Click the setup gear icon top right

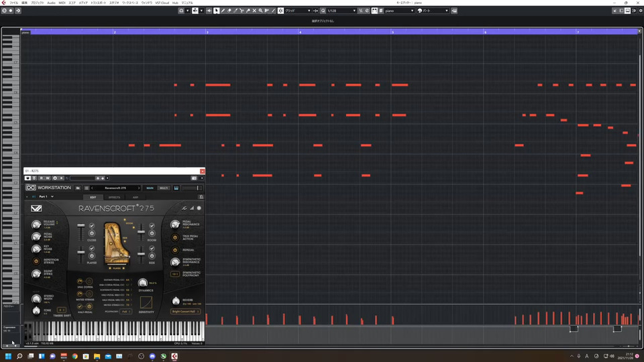tap(640, 11)
